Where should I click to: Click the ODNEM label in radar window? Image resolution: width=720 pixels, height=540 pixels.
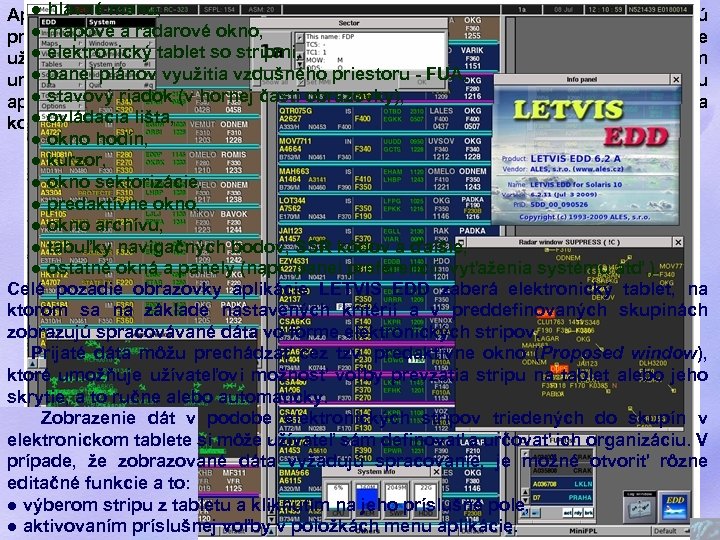coord(568,258)
